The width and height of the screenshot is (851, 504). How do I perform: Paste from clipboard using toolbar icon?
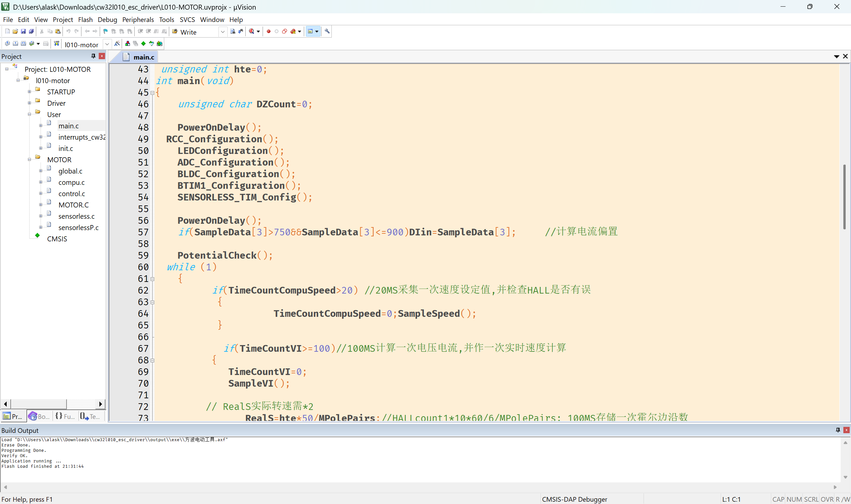tap(58, 31)
